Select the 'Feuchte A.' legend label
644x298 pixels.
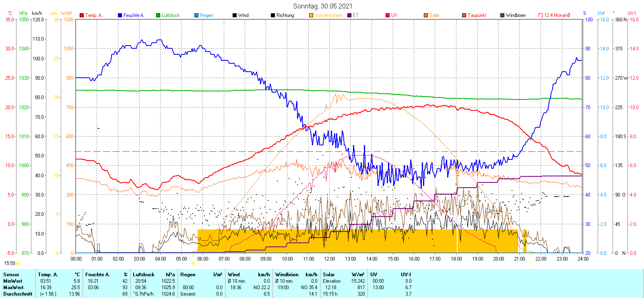click(134, 15)
